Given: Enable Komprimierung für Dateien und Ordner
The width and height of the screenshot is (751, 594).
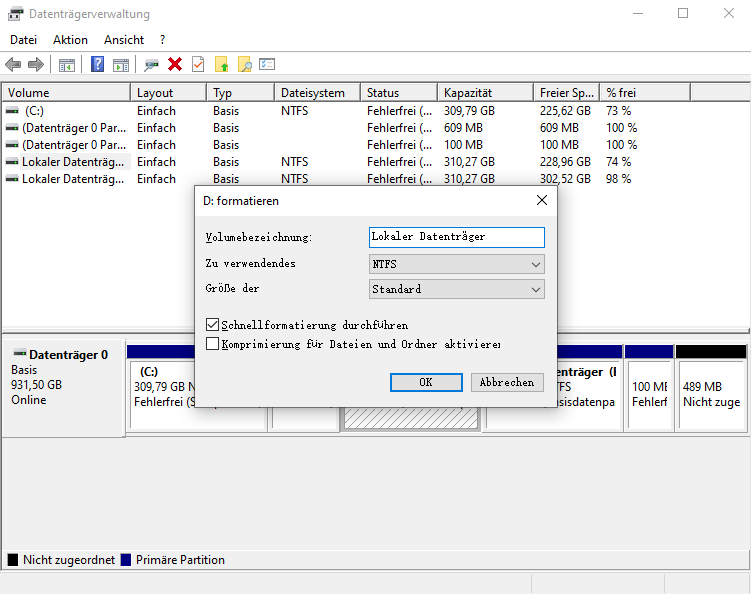Looking at the screenshot, I should pyautogui.click(x=212, y=343).
